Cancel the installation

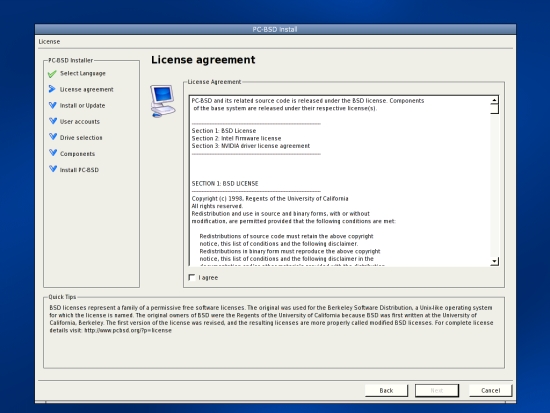pos(490,391)
